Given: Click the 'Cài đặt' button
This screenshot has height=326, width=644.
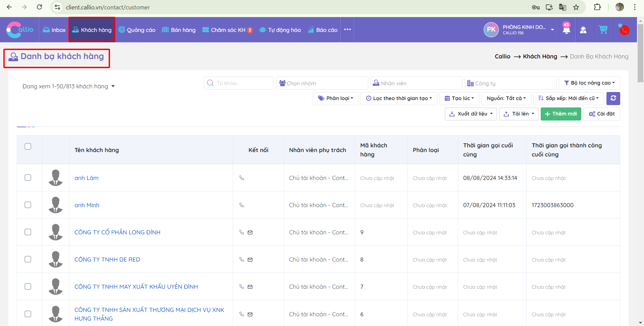Looking at the screenshot, I should pyautogui.click(x=602, y=114).
